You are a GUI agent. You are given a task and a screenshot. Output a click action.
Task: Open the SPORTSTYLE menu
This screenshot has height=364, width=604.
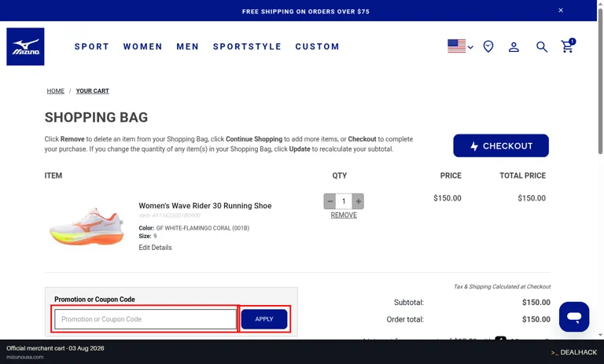[247, 46]
